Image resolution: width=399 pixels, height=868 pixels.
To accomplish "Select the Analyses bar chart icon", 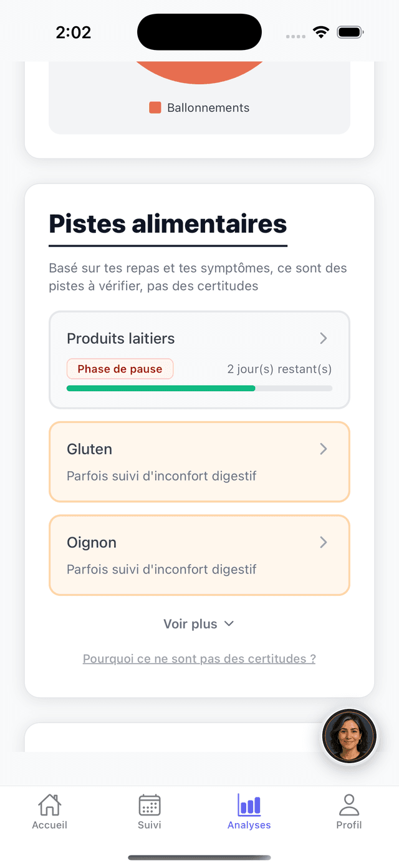I will 249,805.
